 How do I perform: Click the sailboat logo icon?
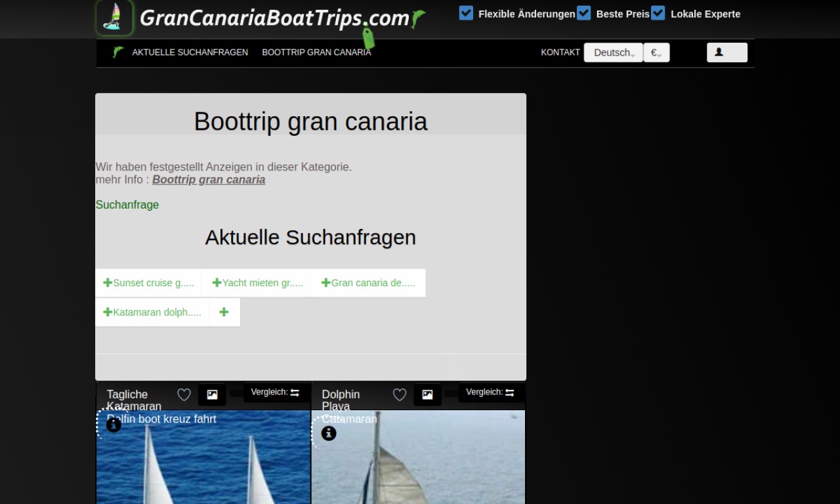(x=114, y=18)
